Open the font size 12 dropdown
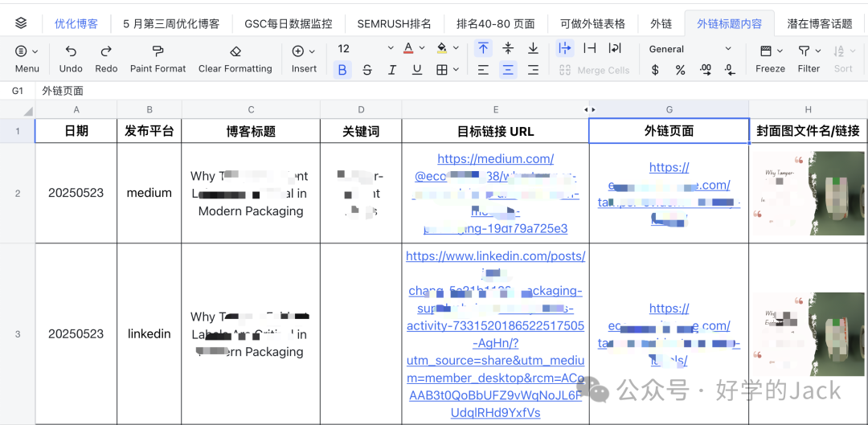Viewport: 868px width, 425px height. click(366, 49)
